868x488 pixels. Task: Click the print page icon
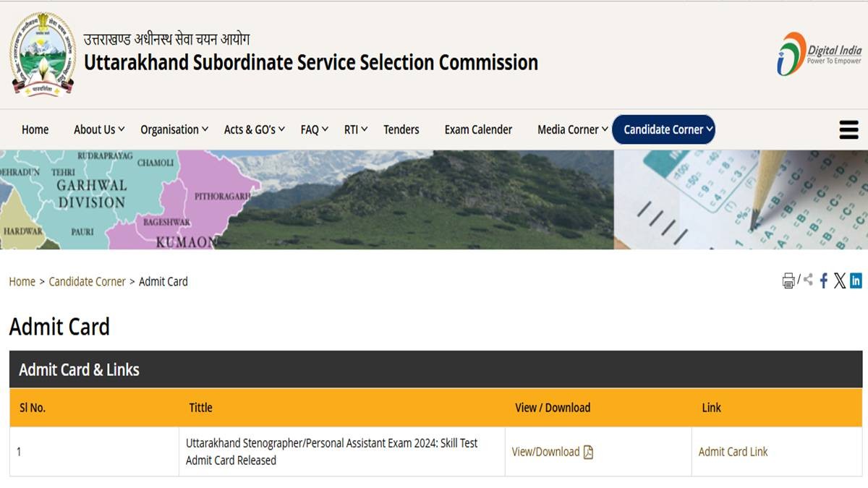click(x=788, y=281)
